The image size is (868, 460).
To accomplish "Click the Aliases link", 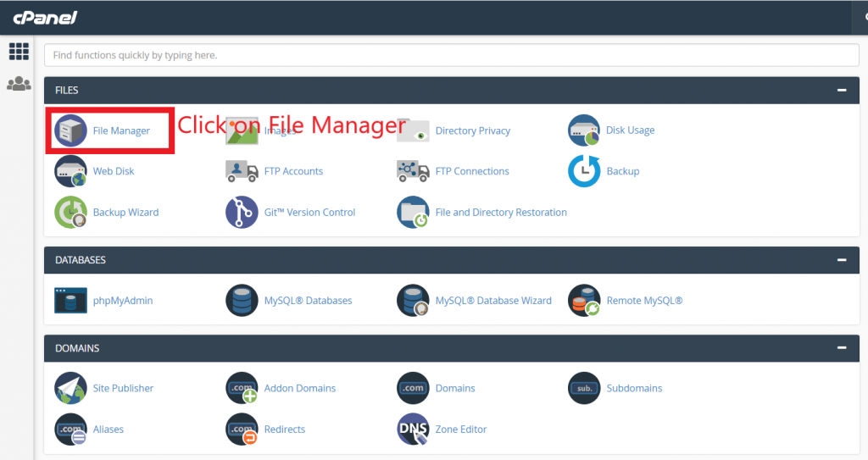I will click(108, 429).
